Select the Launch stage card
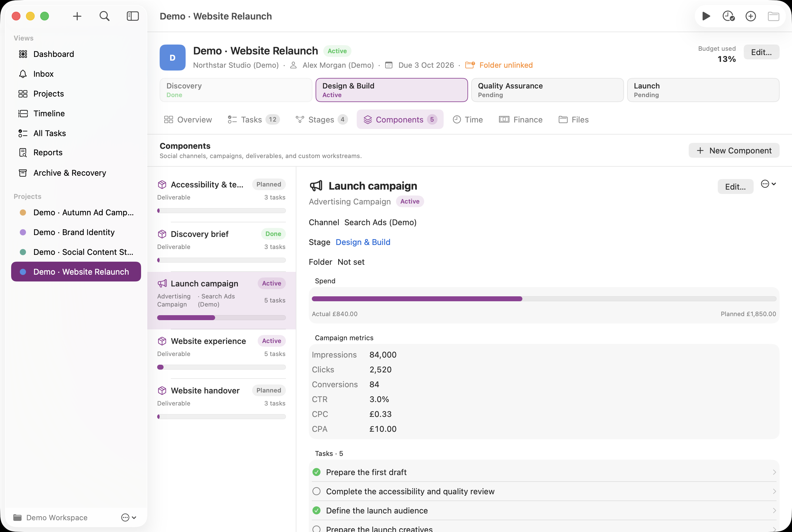This screenshot has height=532, width=792. 703,90
